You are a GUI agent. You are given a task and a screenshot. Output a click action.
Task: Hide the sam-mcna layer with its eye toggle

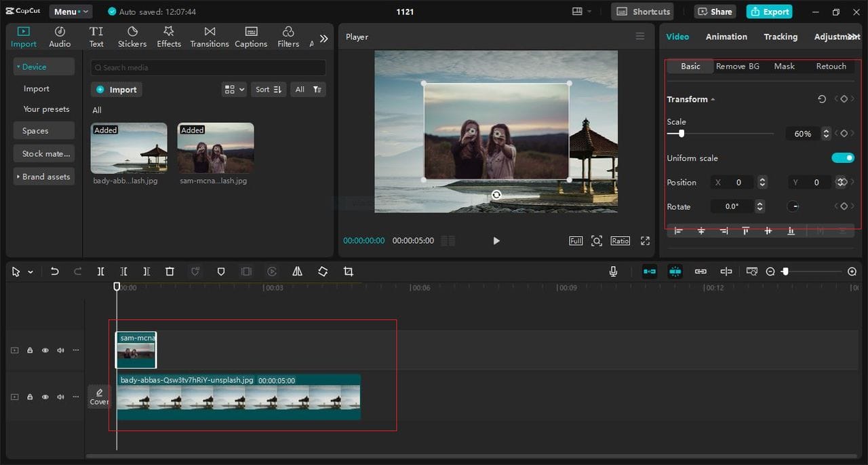click(45, 350)
